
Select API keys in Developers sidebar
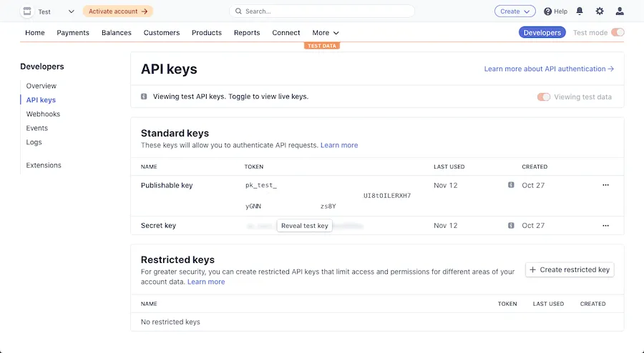point(41,99)
